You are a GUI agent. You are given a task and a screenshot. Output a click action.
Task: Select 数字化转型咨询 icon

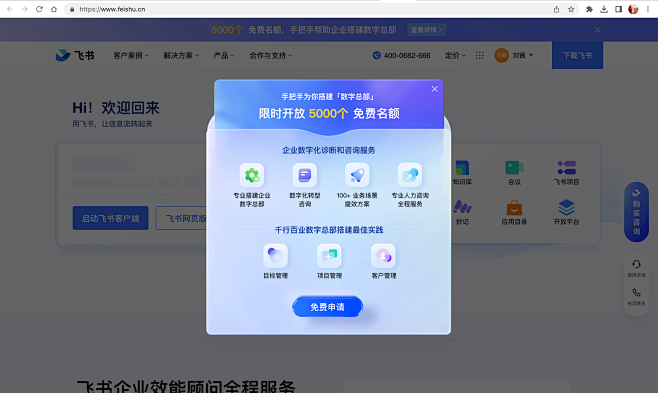pos(305,175)
